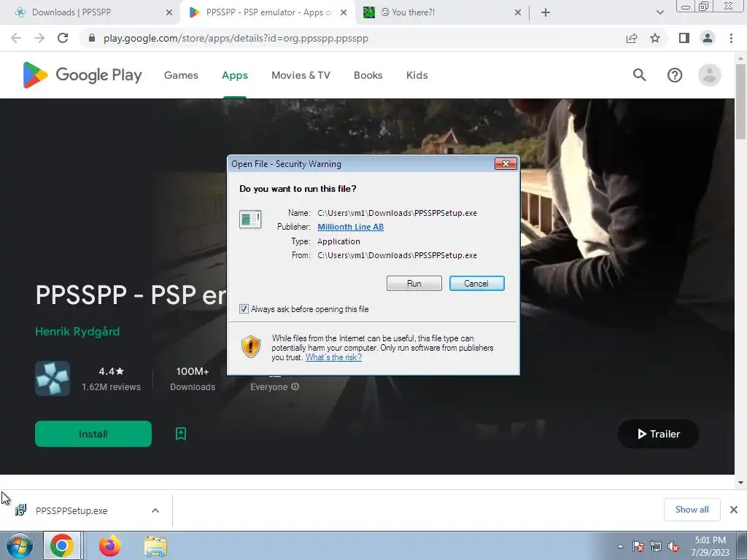Screen dimensions: 747x560
Task: Open the Kids section
Action: pyautogui.click(x=417, y=75)
